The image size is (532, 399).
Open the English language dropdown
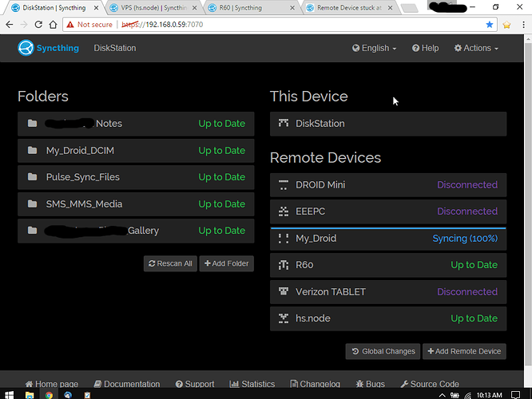[x=374, y=48]
